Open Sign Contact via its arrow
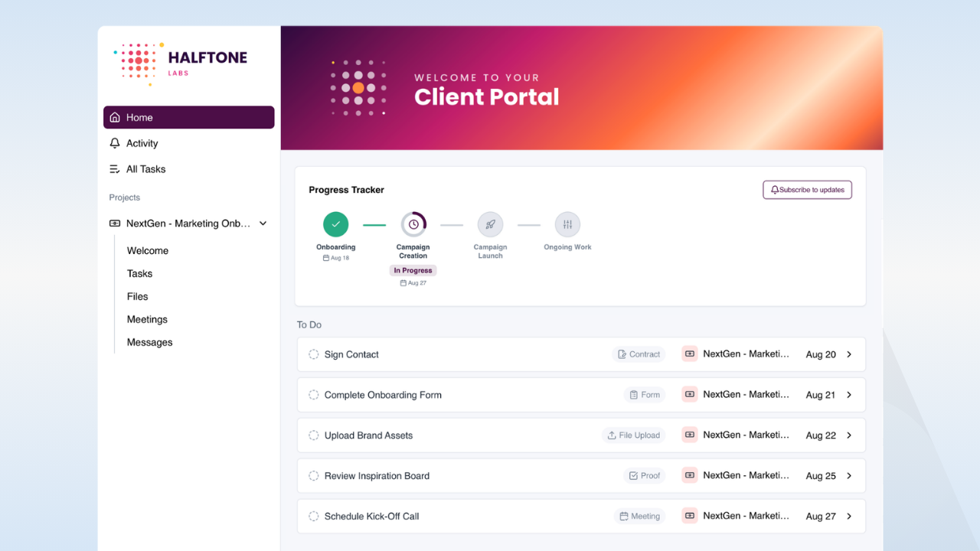The height and width of the screenshot is (551, 980). coord(849,354)
